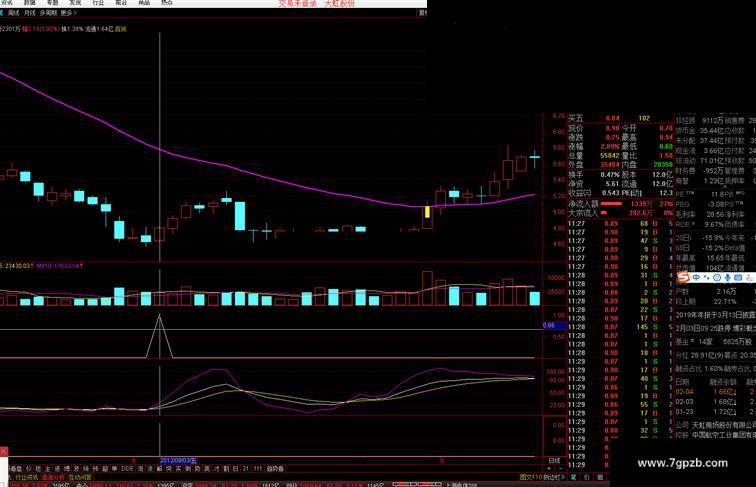Viewport: 756px width, 487px height.
Task: Click the 02-03 margin financing date row
Action: pyautogui.click(x=716, y=402)
